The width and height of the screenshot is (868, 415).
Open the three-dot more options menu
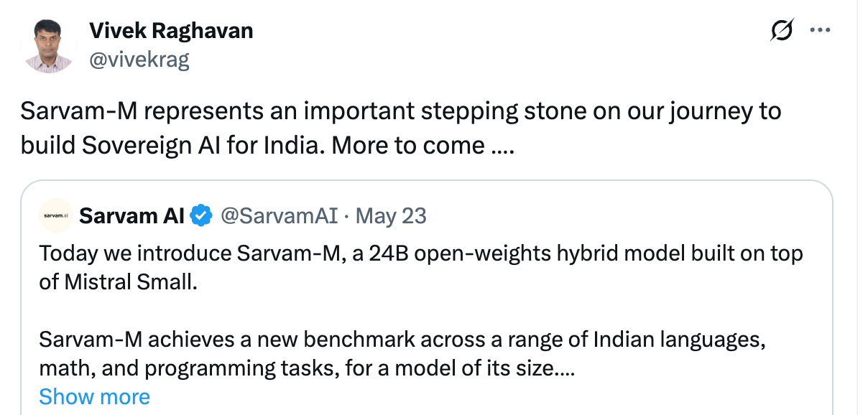(820, 31)
